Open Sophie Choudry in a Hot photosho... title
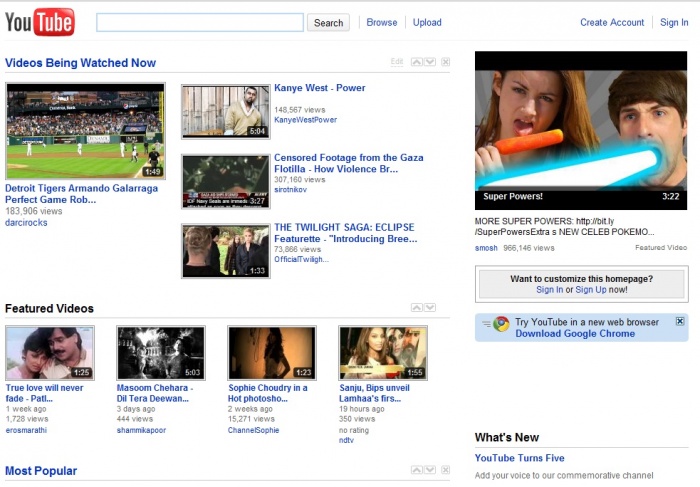The width and height of the screenshot is (700, 487). [267, 393]
